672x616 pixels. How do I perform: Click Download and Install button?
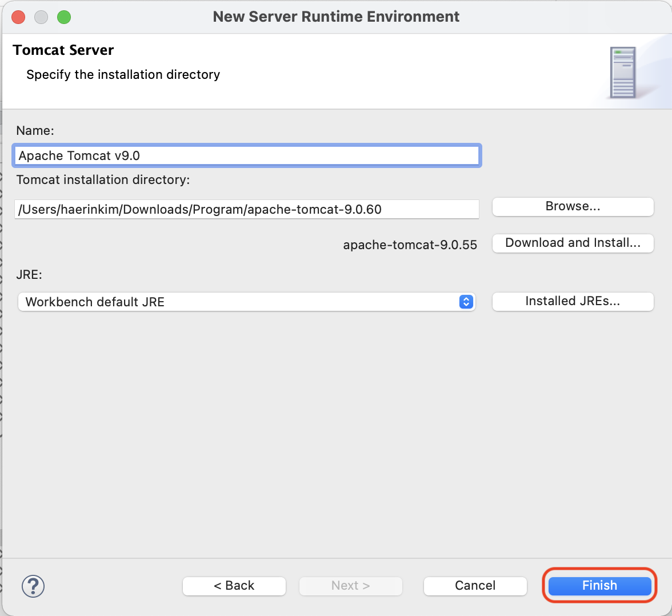tap(573, 243)
